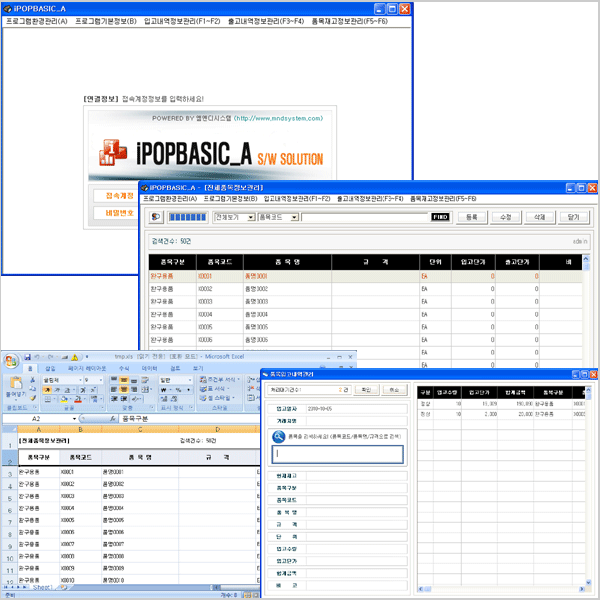The width and height of the screenshot is (600, 600).
Task: Click the Cut scissors icon in Excel ribbon
Action: (33, 380)
